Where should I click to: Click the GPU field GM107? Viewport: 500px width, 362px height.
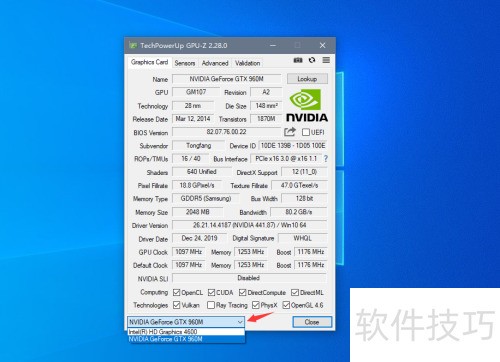[x=196, y=92]
